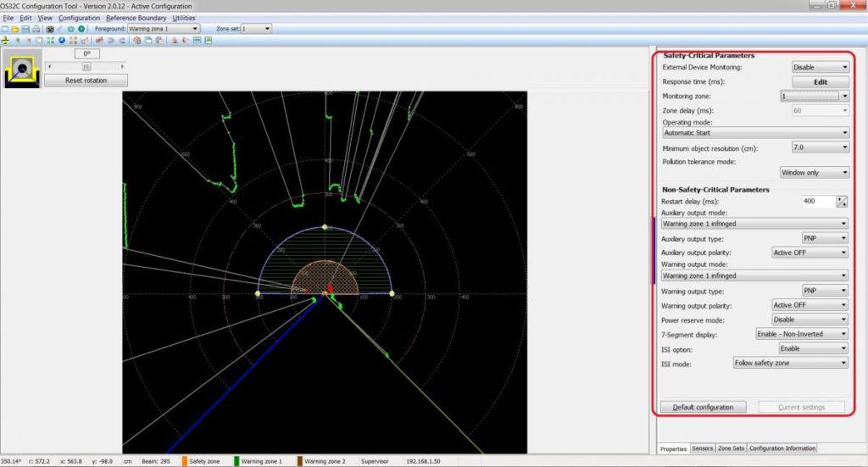
Task: Click the New configuration toolbar icon
Action: [4, 29]
